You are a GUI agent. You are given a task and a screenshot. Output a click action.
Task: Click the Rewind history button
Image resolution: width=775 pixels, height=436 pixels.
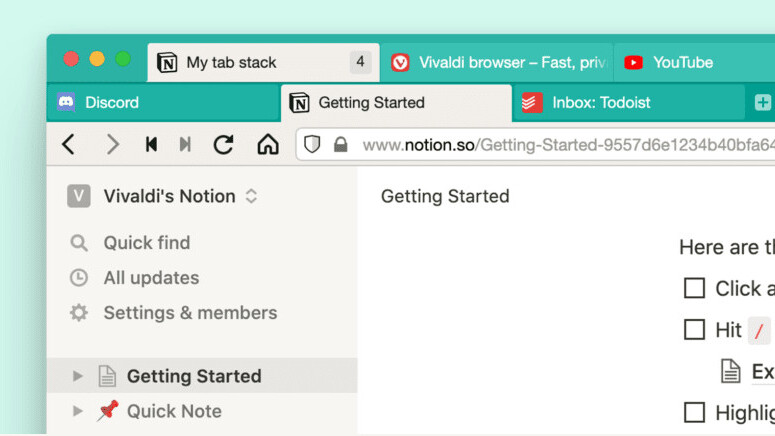click(x=151, y=145)
